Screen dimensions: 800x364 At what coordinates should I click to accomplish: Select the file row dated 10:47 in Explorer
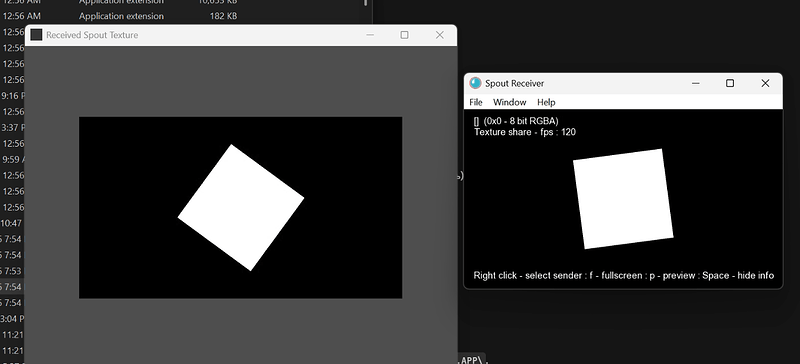click(12, 223)
